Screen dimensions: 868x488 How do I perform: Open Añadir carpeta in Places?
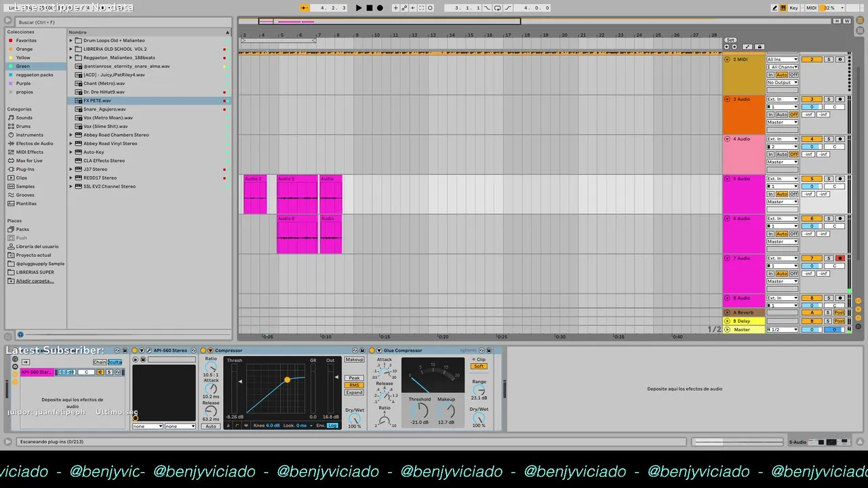pos(35,281)
